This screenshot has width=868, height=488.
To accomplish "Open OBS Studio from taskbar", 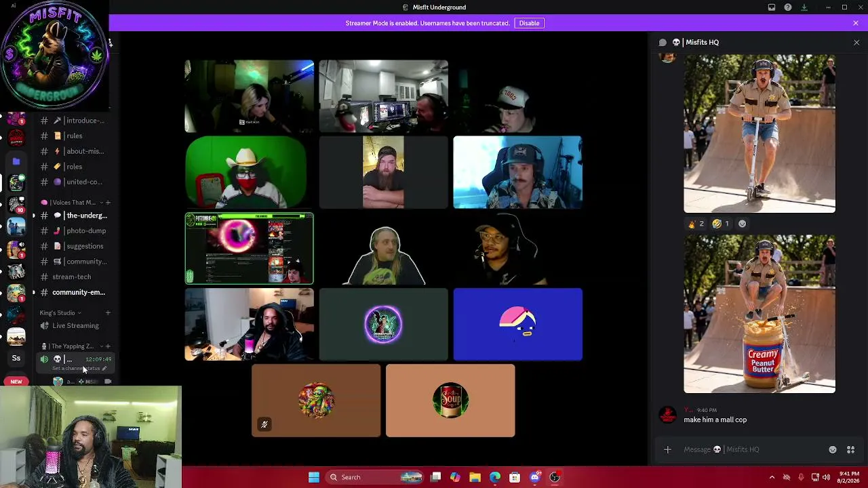I will pyautogui.click(x=555, y=477).
